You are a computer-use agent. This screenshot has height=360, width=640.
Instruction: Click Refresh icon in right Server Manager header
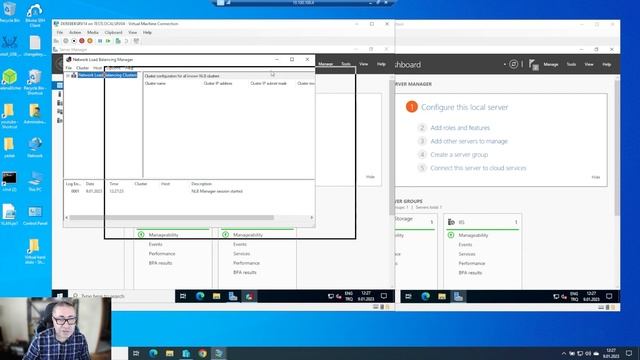click(x=513, y=64)
